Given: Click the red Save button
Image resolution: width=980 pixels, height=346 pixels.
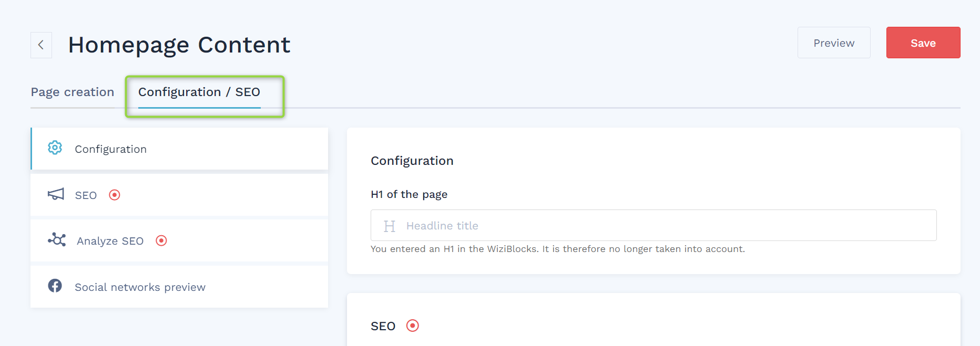Looking at the screenshot, I should tap(923, 43).
